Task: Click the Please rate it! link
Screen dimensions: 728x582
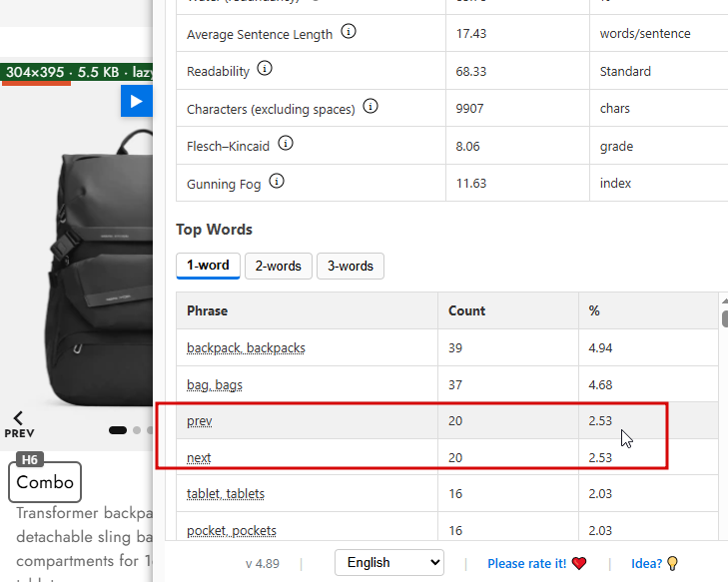Action: 527,563
